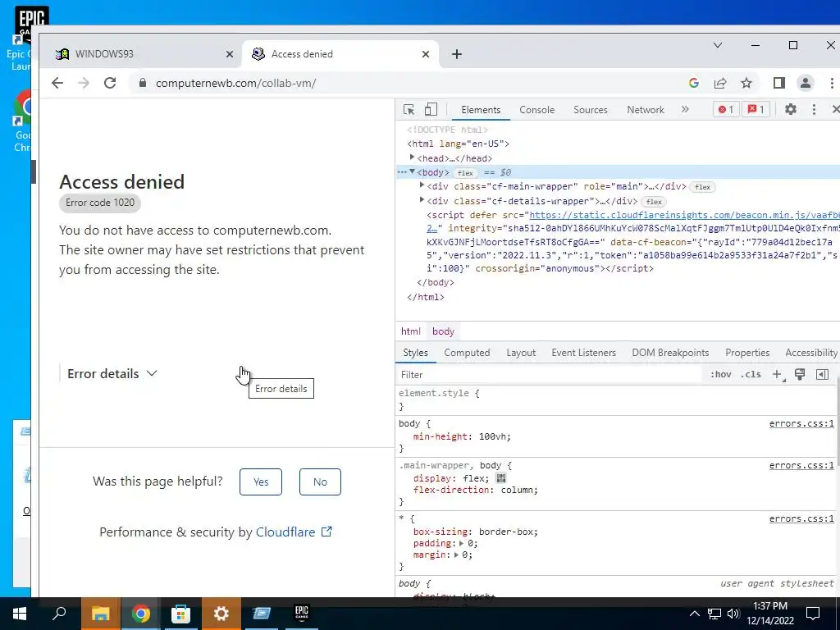Screen dimensions: 840x630
Task: Click the issues count badge in DevTools
Action: (756, 109)
